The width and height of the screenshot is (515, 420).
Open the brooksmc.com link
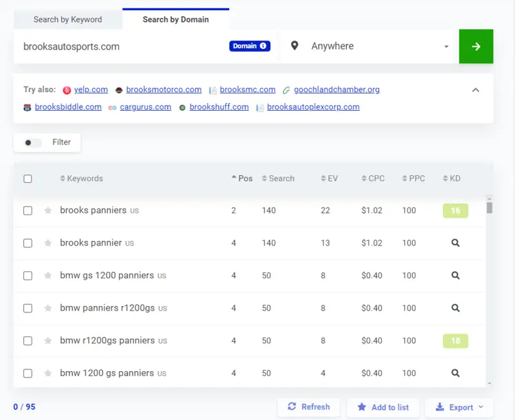[248, 90]
